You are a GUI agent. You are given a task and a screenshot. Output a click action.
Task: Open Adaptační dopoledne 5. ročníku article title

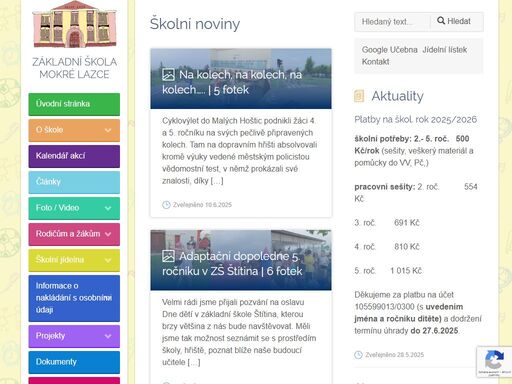232,264
